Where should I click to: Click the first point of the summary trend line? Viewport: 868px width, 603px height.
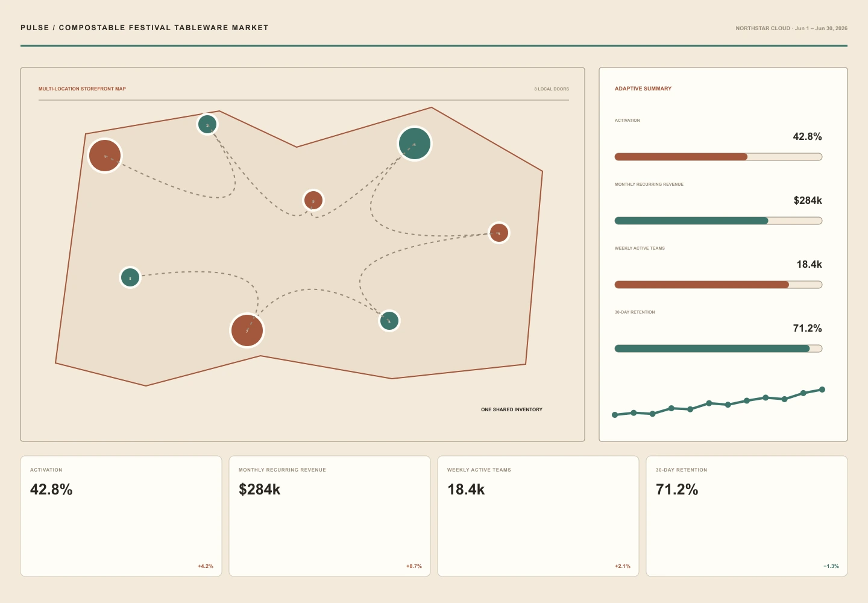point(615,415)
